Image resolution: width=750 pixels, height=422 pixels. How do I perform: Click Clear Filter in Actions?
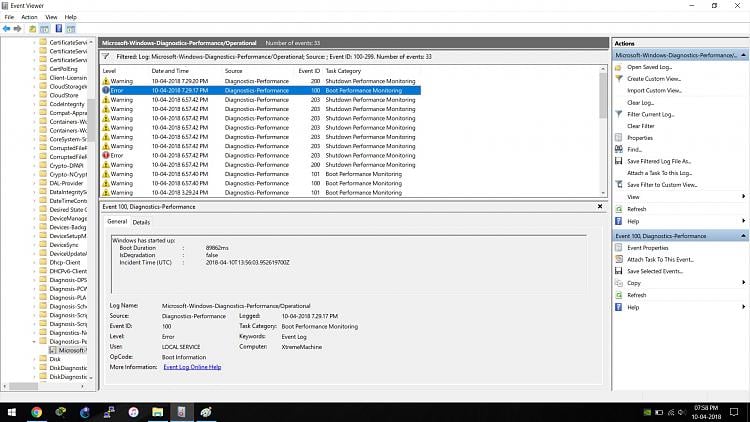click(641, 126)
